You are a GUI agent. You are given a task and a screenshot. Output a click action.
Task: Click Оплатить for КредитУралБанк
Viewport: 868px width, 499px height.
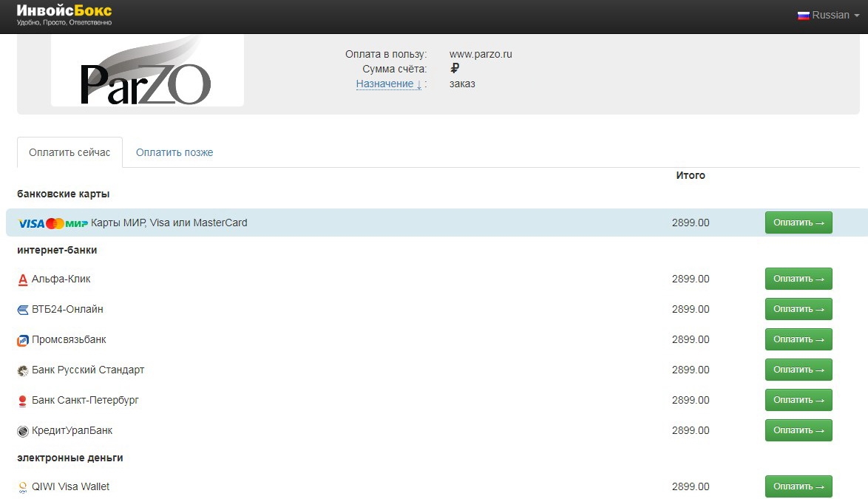pyautogui.click(x=799, y=430)
